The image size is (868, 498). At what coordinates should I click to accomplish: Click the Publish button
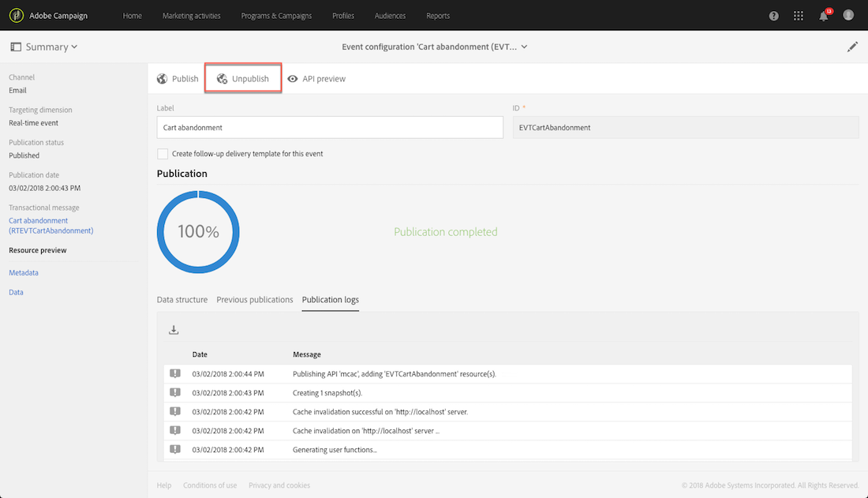click(x=178, y=79)
